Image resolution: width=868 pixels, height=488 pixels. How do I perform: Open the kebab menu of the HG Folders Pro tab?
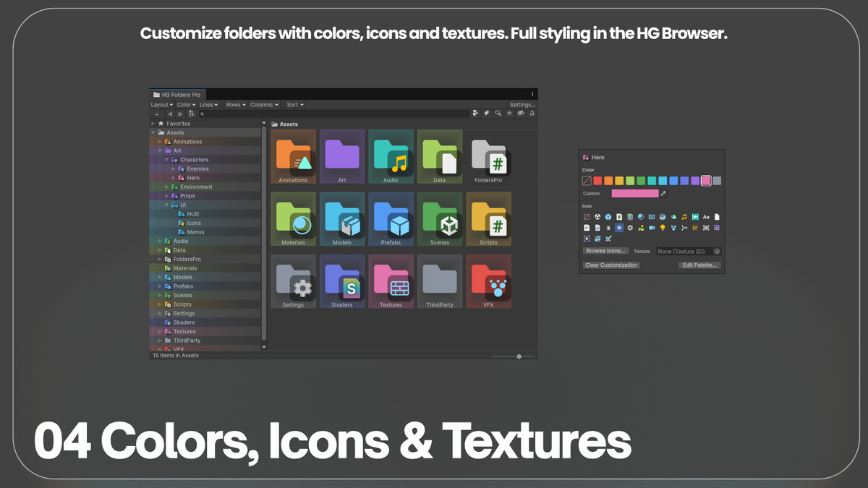tap(532, 94)
